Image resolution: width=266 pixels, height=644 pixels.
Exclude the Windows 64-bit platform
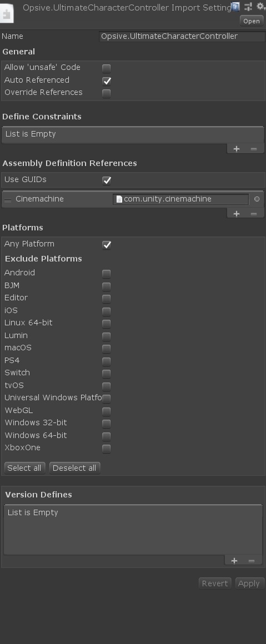(107, 436)
